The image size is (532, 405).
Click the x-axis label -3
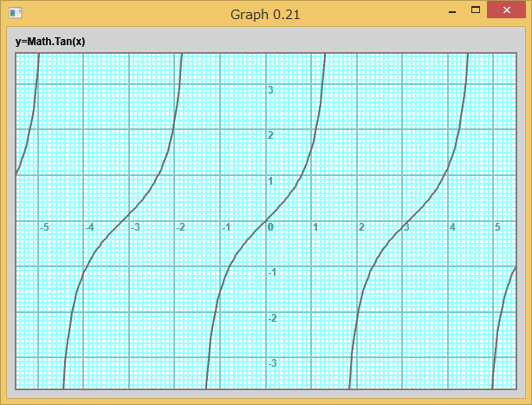pos(135,226)
